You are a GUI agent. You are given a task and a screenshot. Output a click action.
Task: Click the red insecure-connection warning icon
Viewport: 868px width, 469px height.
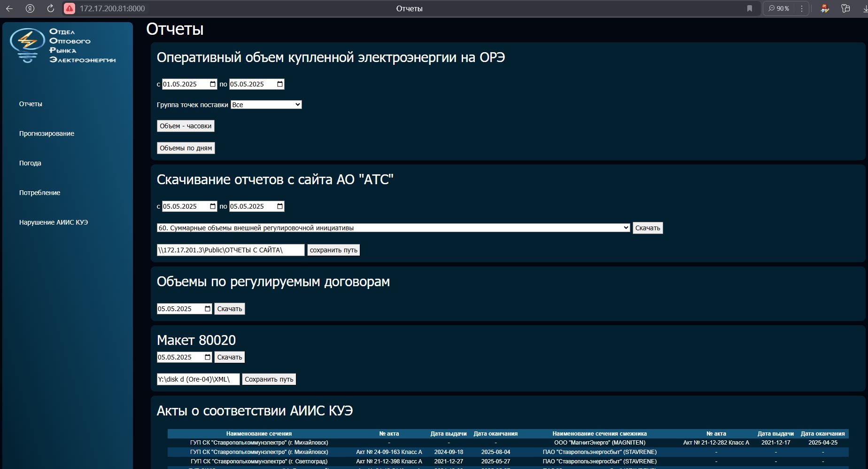(70, 8)
